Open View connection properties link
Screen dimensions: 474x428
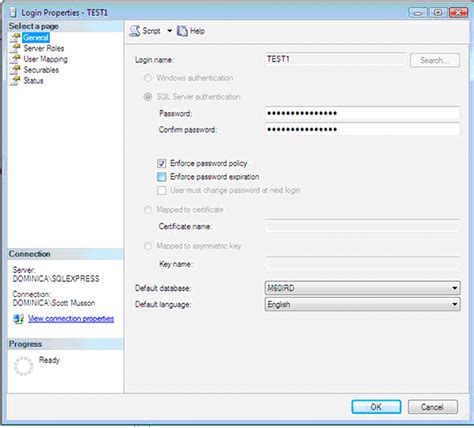[x=71, y=319]
